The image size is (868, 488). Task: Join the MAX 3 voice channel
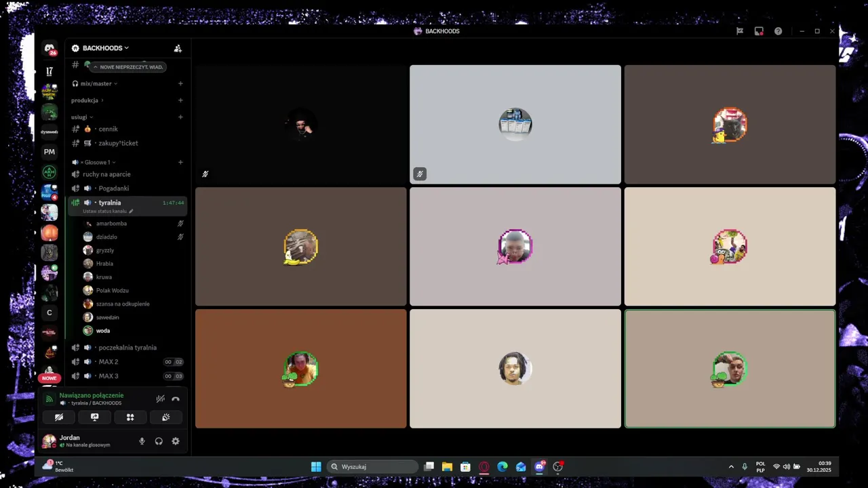(127, 376)
